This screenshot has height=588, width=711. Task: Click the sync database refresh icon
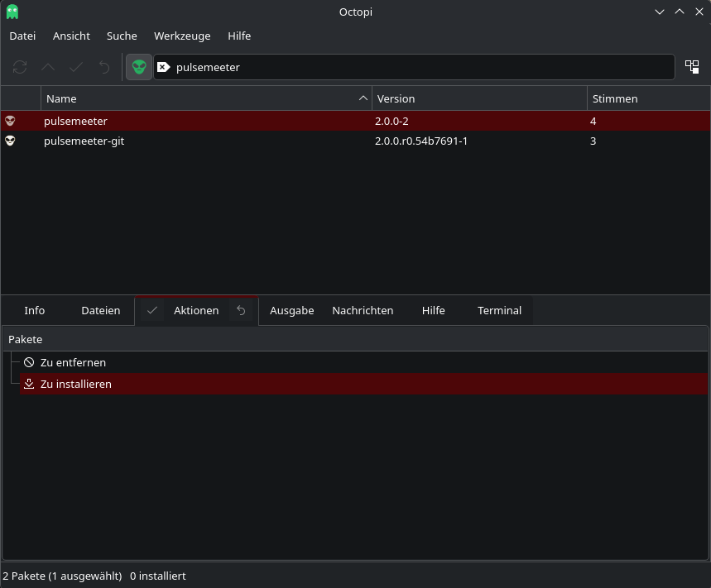pyautogui.click(x=20, y=67)
